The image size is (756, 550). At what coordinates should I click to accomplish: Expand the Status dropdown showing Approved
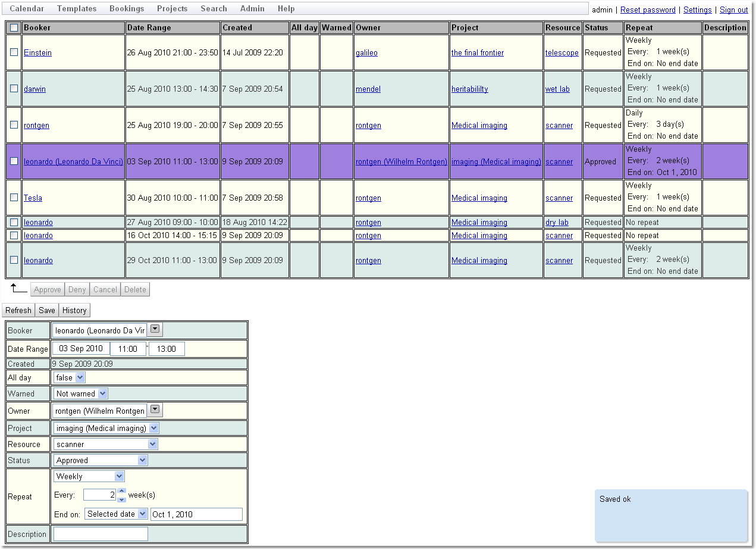(x=142, y=460)
